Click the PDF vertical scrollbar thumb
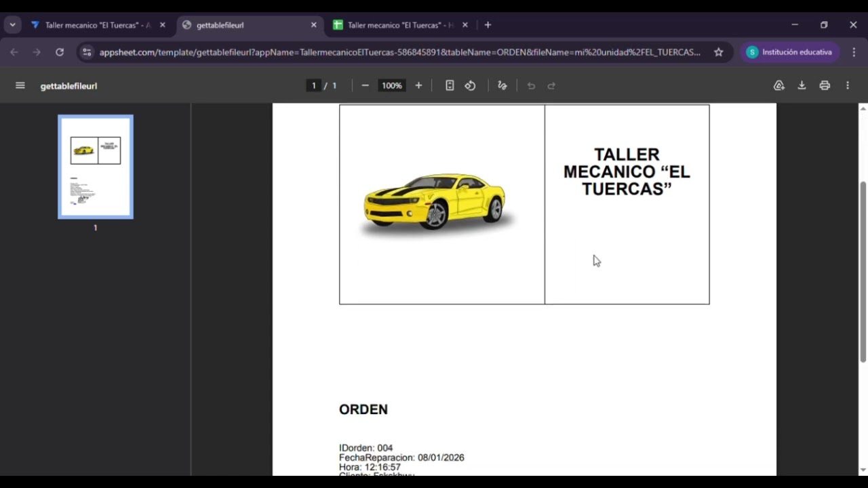Viewport: 868px width, 488px height. click(863, 272)
